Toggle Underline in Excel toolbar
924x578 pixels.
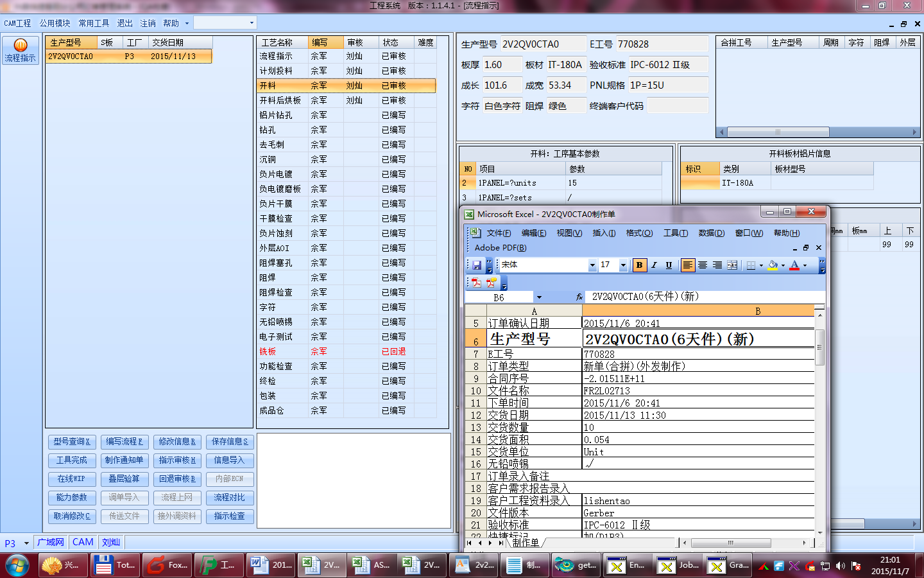669,265
